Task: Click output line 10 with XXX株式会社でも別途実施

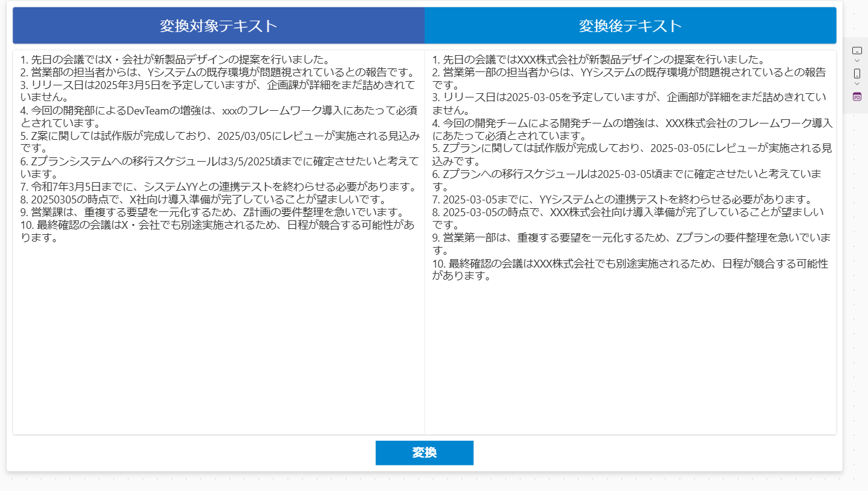Action: [630, 269]
